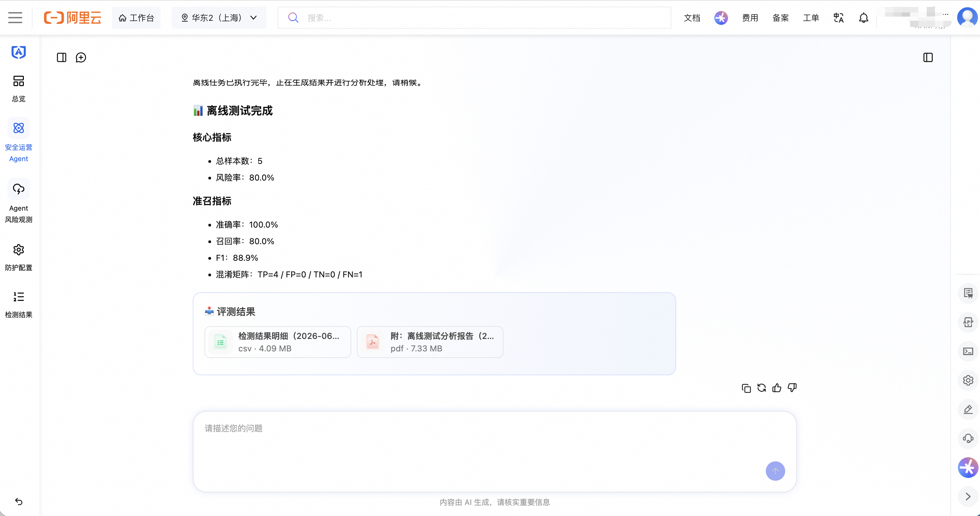Open the 费用 menu
980x516 pixels.
pyautogui.click(x=750, y=18)
